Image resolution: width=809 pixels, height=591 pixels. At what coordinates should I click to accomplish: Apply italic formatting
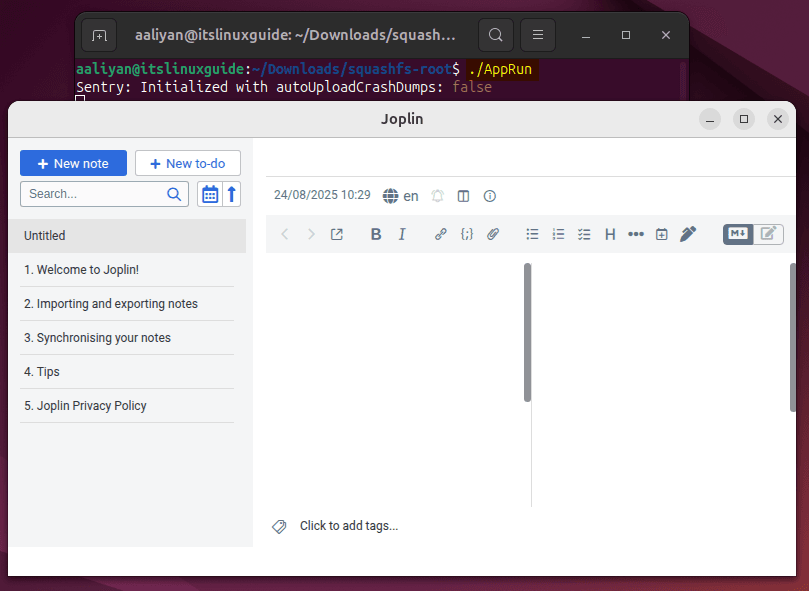402,234
